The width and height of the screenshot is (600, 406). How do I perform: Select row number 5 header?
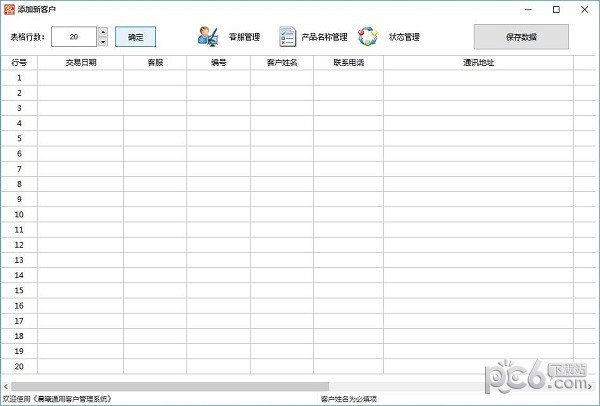pyautogui.click(x=19, y=139)
